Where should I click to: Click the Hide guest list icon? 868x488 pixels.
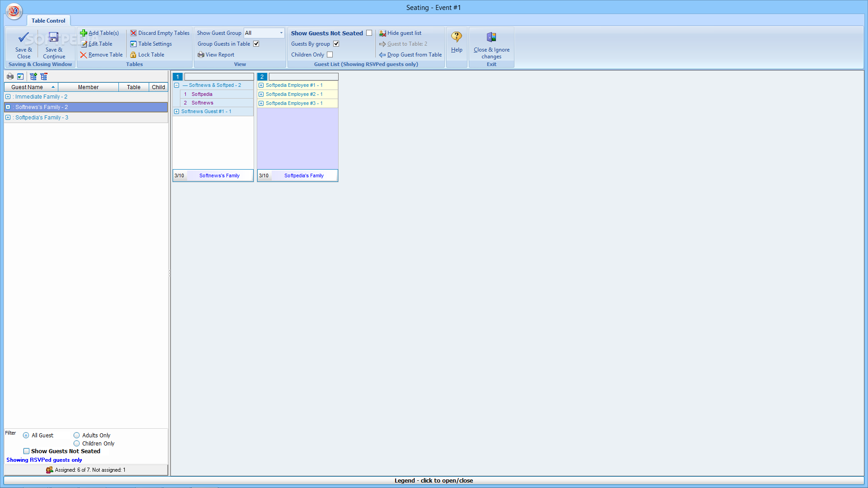382,33
